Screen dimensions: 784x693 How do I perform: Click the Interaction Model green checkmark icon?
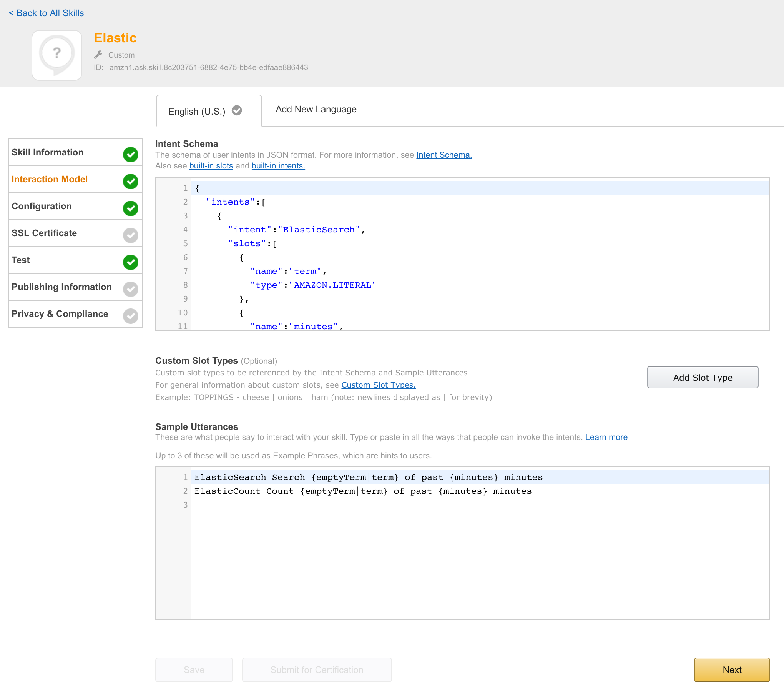(131, 181)
